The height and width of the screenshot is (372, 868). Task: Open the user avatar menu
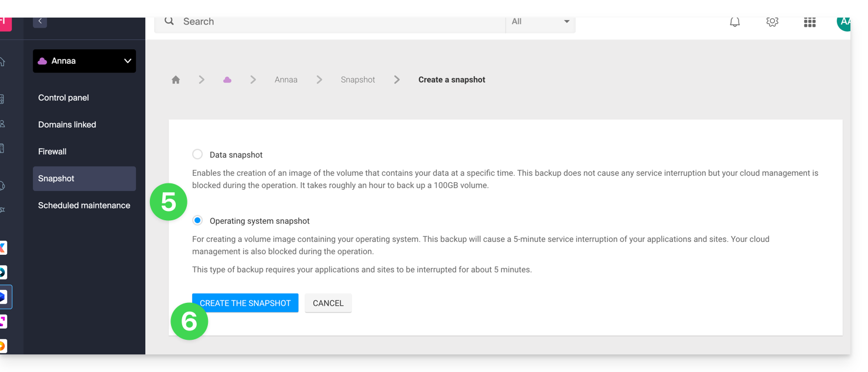(x=843, y=22)
